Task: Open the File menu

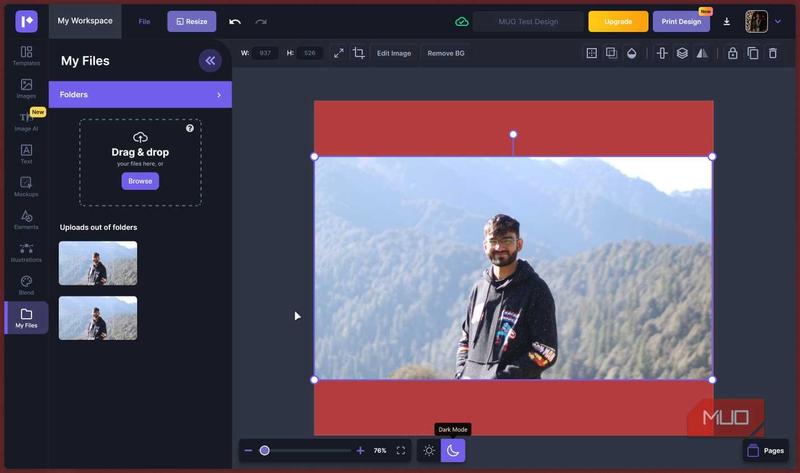Action: [x=144, y=21]
